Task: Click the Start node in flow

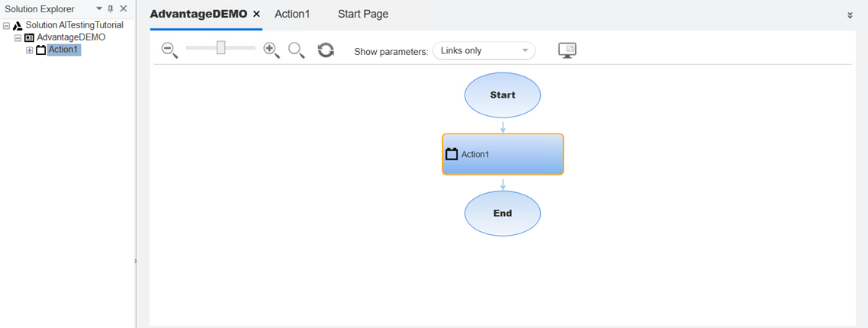Action: click(x=503, y=95)
